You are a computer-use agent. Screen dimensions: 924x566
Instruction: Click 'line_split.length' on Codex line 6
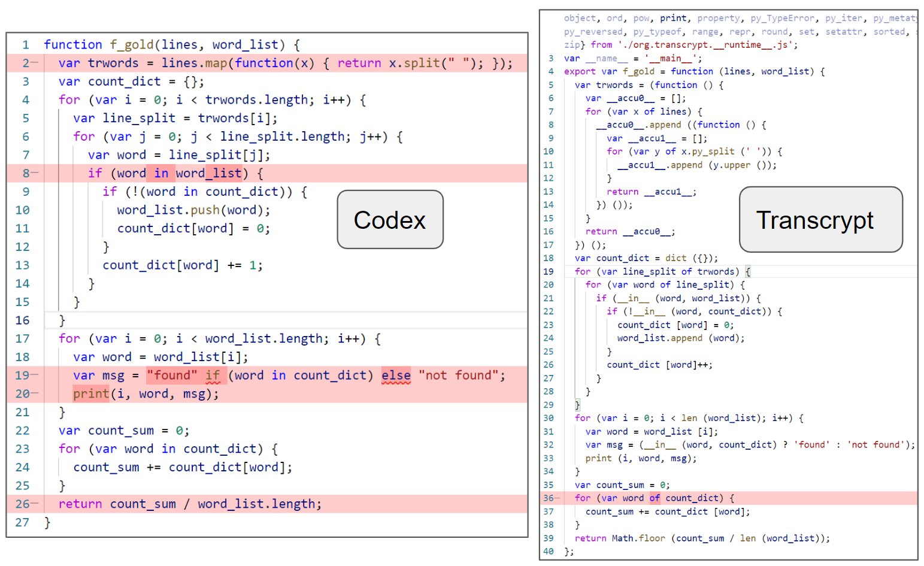click(283, 137)
